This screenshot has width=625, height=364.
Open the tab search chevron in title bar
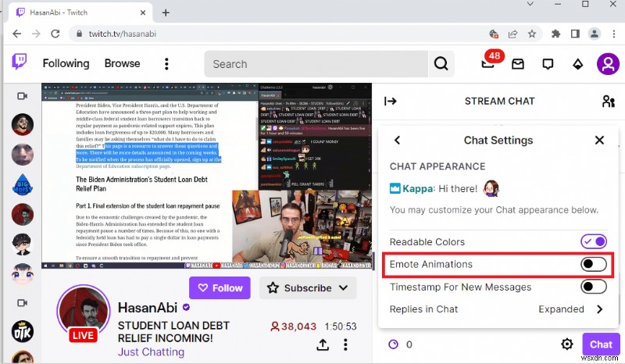pos(530,4)
